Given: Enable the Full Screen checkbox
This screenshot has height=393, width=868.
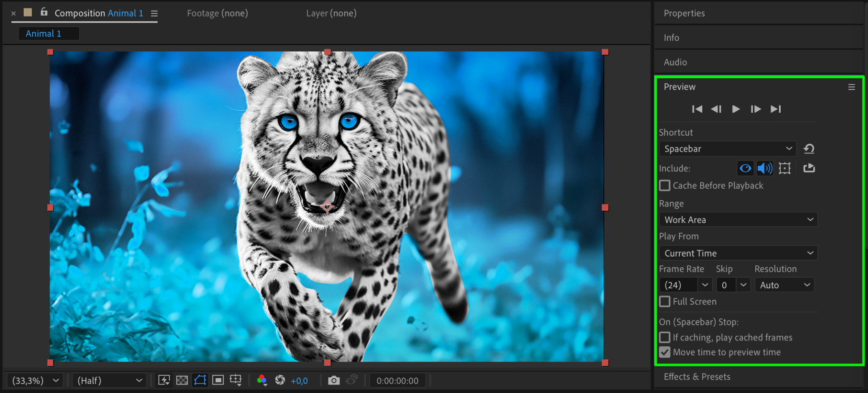Looking at the screenshot, I should (665, 301).
